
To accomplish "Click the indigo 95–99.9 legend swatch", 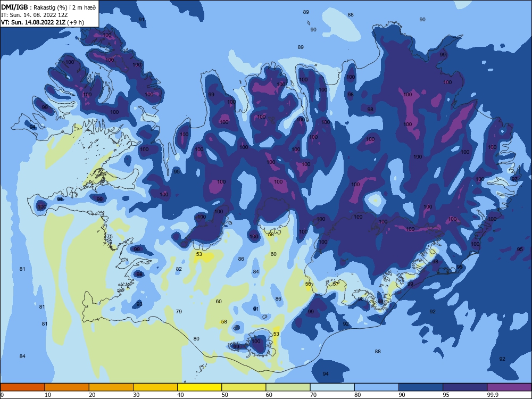I will pyautogui.click(x=465, y=387).
